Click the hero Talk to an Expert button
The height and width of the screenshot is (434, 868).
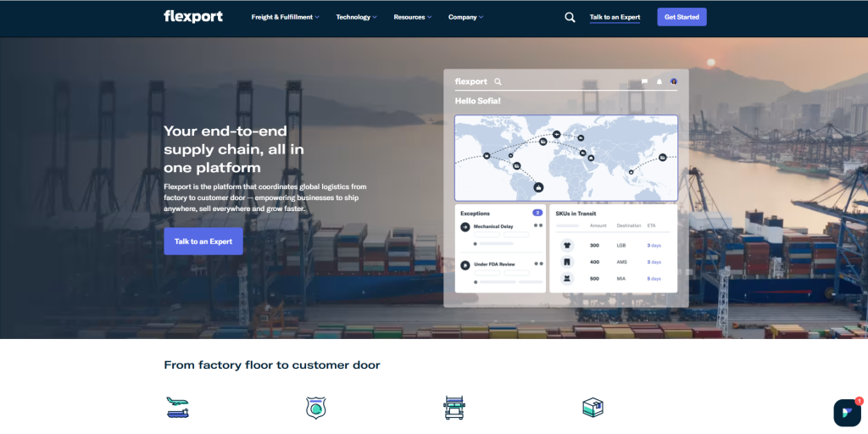point(203,242)
